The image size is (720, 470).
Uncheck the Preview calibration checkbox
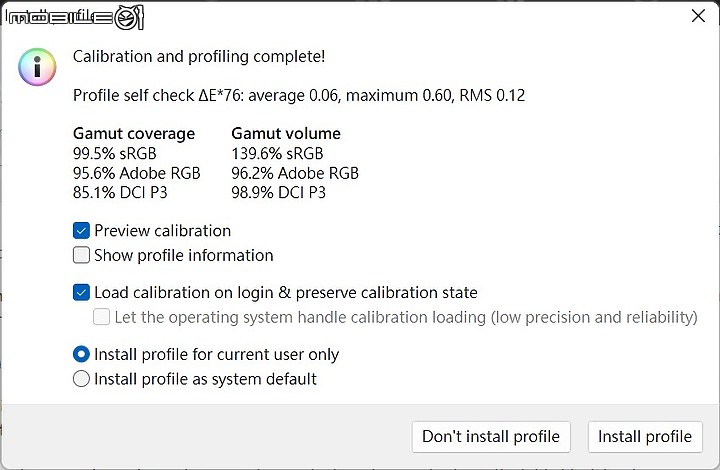(81, 230)
